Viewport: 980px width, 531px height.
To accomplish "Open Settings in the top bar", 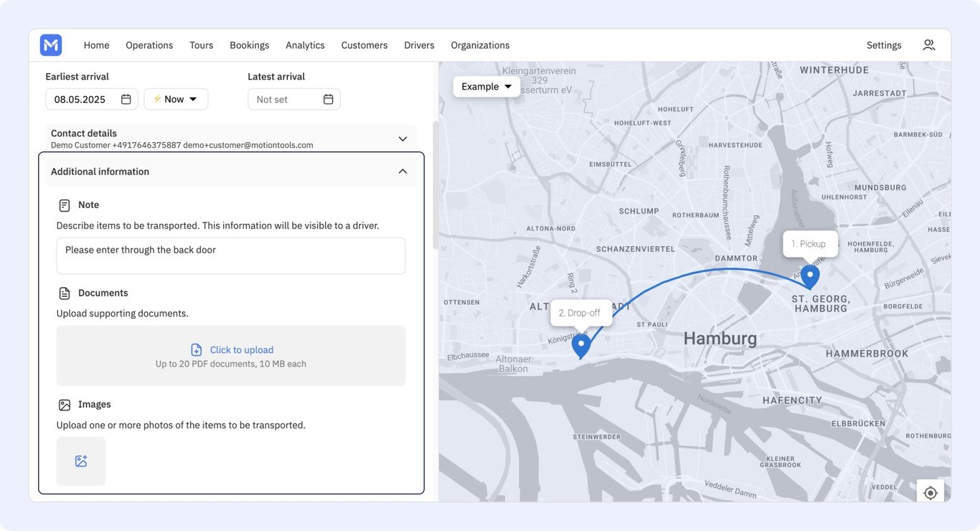I will (x=884, y=45).
